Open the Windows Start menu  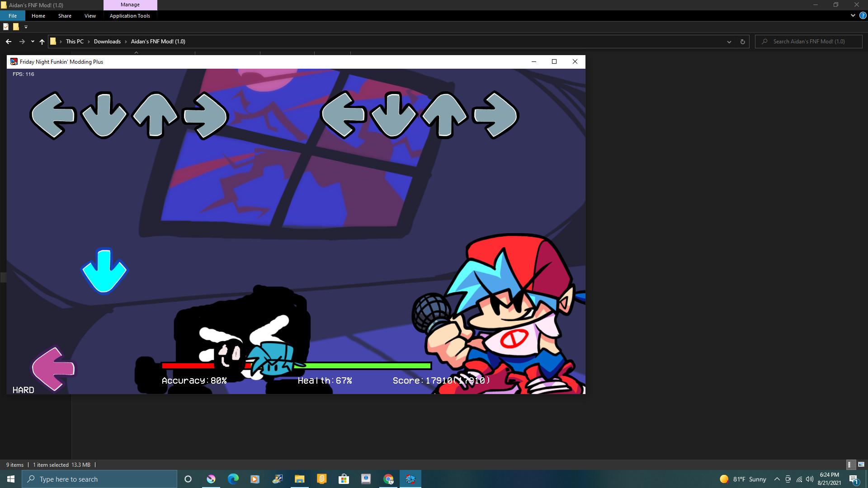coord(11,479)
